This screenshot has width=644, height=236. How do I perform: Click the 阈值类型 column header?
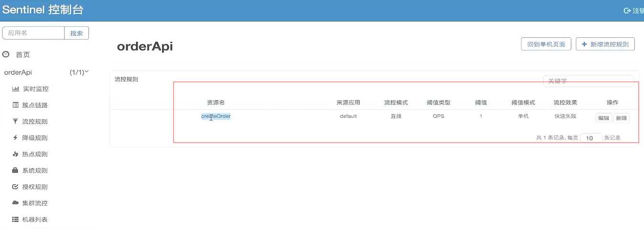(438, 102)
